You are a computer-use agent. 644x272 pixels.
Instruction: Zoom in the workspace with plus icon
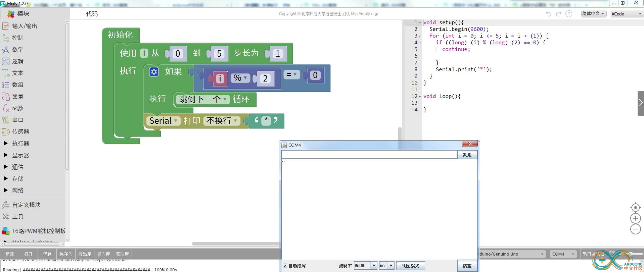click(x=635, y=218)
